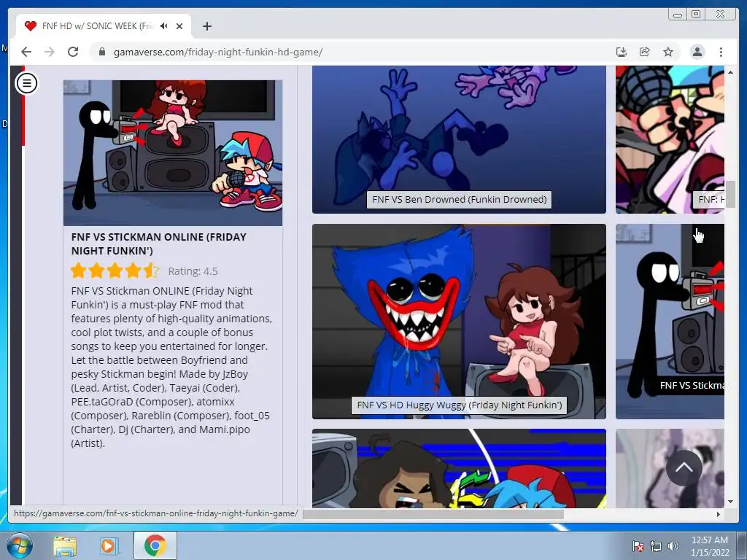This screenshot has height=560, width=747.
Task: Click the browser back arrow
Action: (26, 52)
